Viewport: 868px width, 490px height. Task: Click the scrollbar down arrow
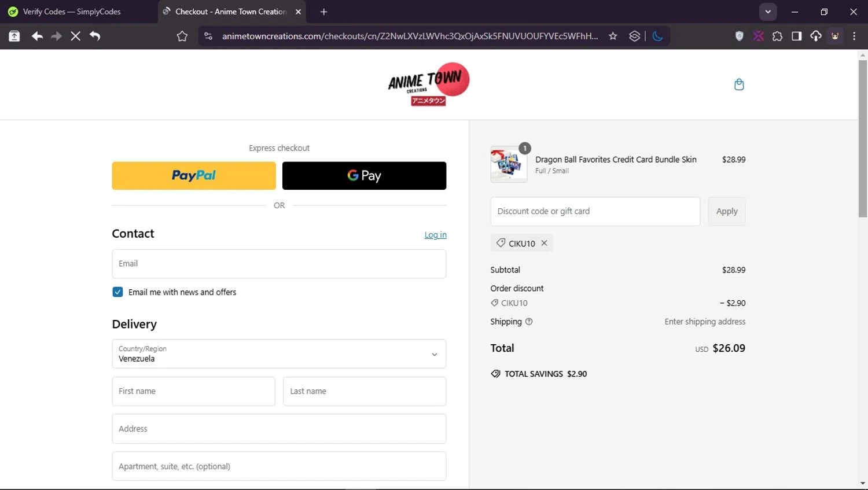(863, 483)
